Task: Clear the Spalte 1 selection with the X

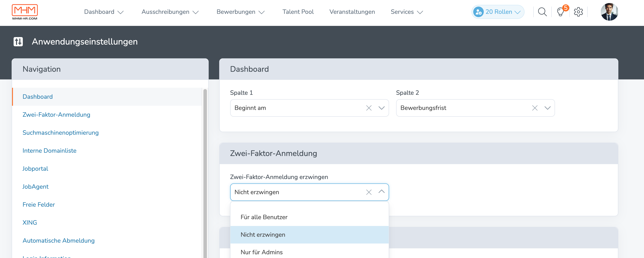Action: point(369,108)
